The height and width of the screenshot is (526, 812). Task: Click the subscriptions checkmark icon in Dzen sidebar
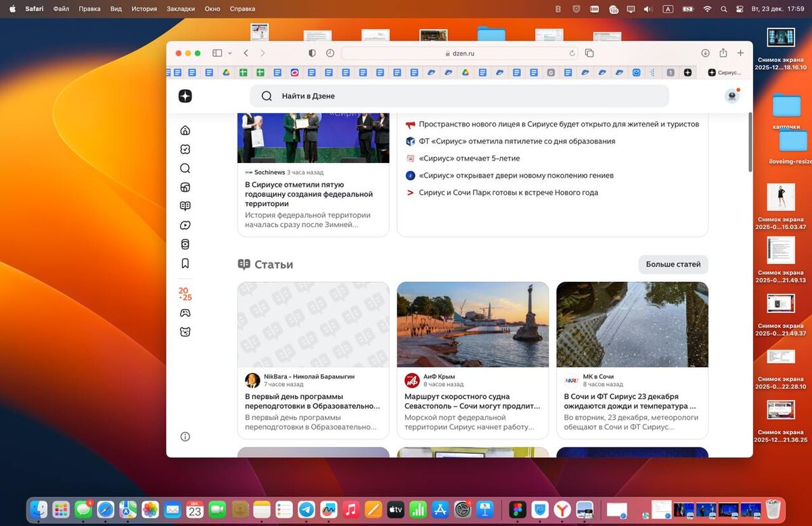[185, 149]
